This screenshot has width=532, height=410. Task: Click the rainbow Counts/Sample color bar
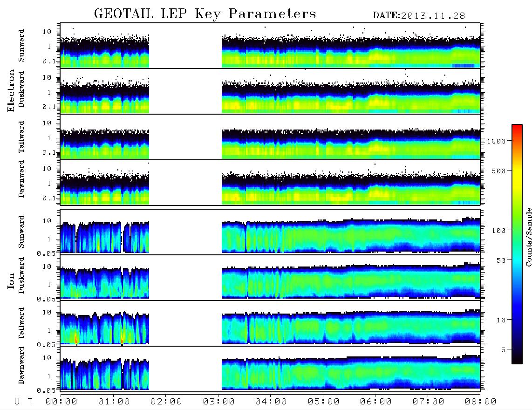click(517, 244)
